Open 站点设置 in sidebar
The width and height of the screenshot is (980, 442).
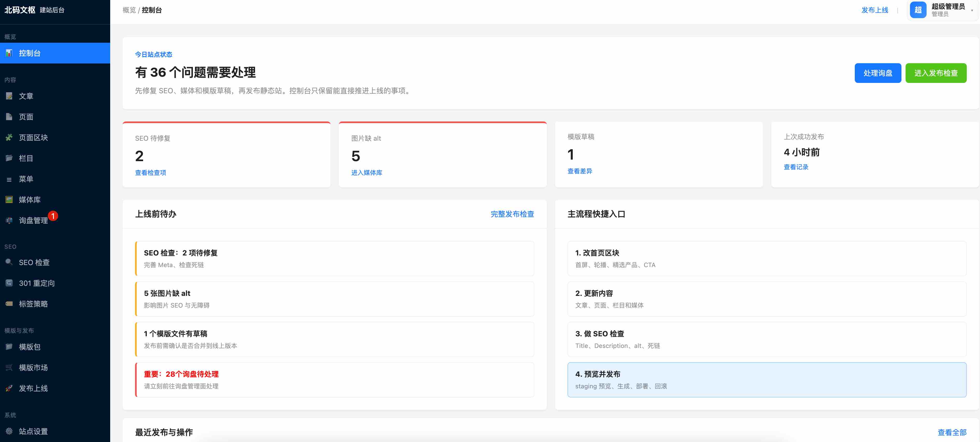point(55,431)
